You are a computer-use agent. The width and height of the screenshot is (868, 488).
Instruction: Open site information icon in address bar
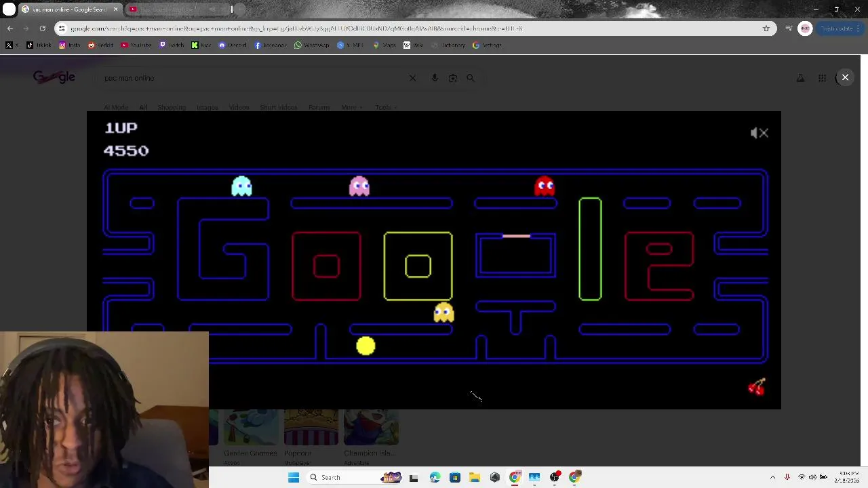pos(62,28)
